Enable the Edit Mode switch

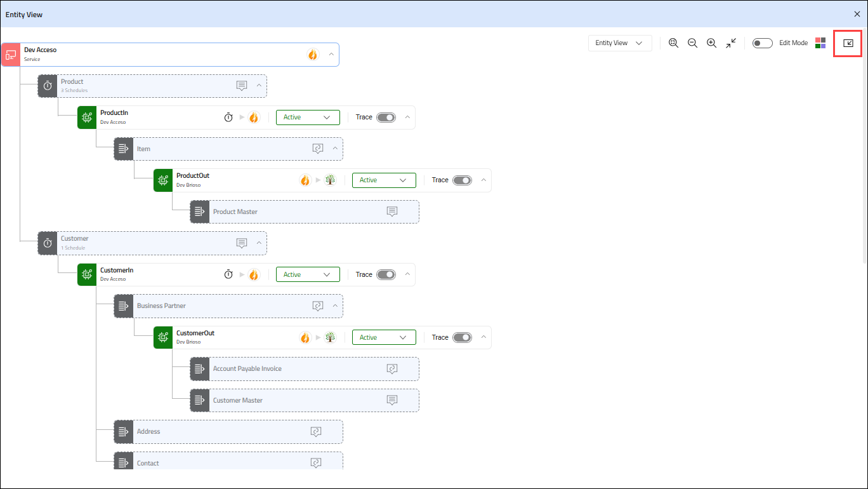click(x=762, y=43)
